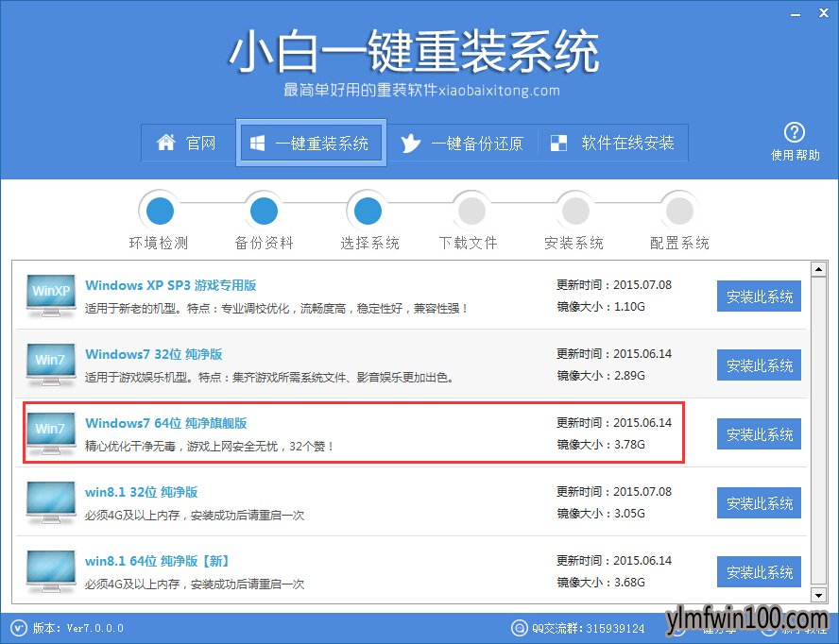839x644 pixels.
Task: Install the win8.1 32位 纯净版 system
Action: pyautogui.click(x=759, y=502)
